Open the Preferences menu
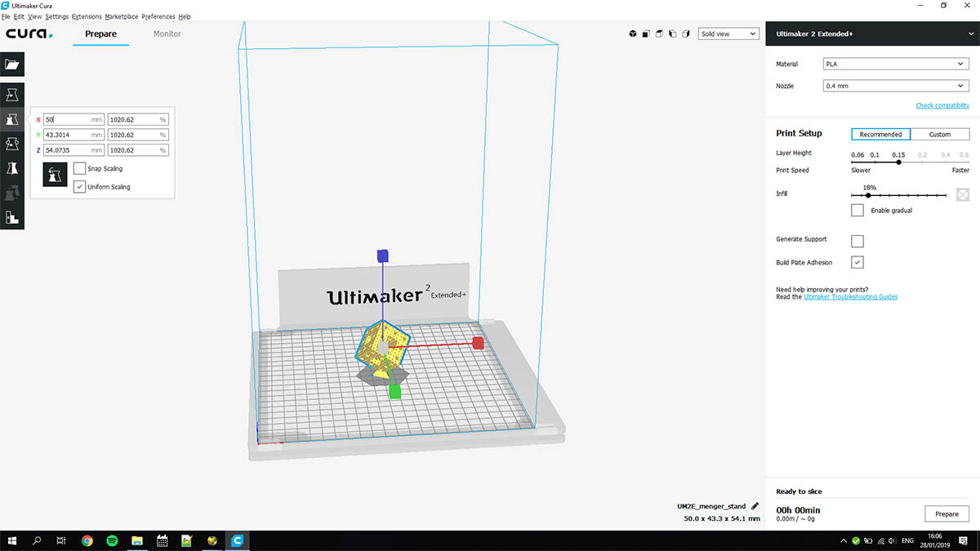Image resolution: width=980 pixels, height=551 pixels. 158,16
